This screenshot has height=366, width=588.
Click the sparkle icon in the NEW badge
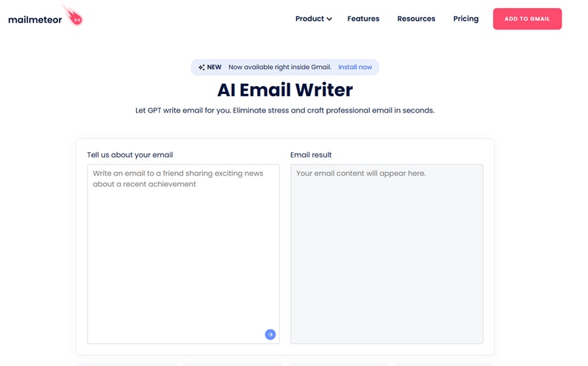(x=201, y=68)
